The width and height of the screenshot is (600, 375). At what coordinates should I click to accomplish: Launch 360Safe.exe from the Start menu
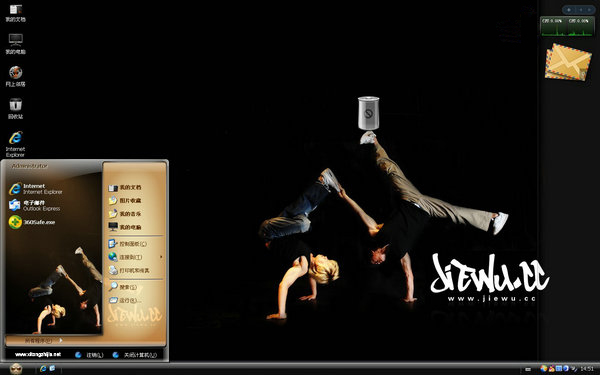32,222
